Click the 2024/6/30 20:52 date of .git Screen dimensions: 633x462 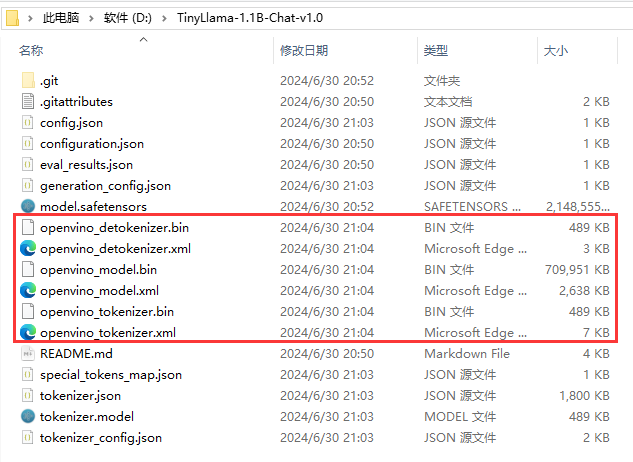pyautogui.click(x=327, y=81)
